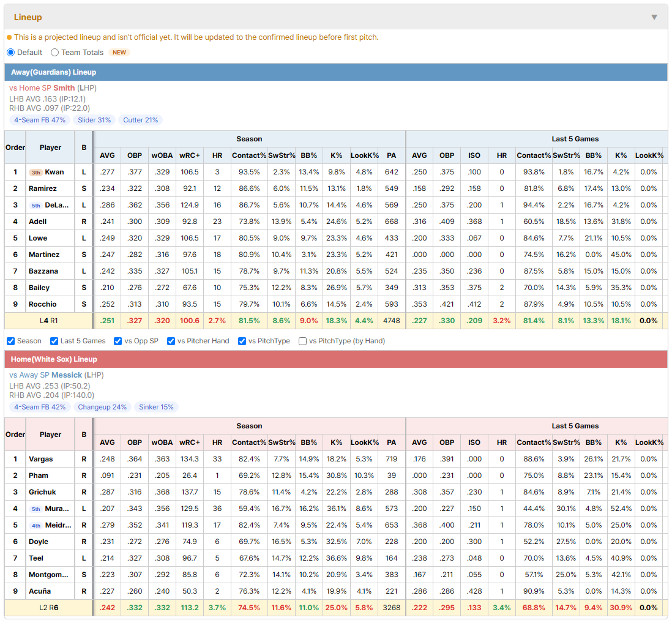Uncheck the Season checkbox

coord(11,341)
